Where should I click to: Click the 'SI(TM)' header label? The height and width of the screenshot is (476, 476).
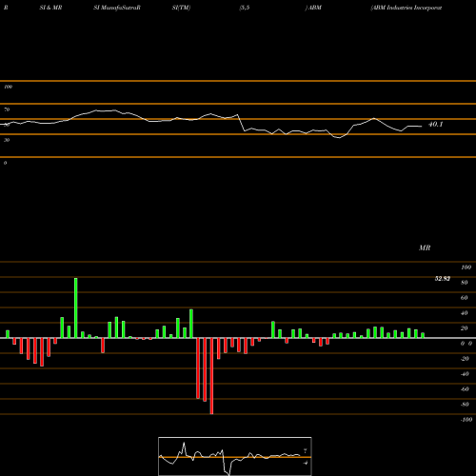[181, 8]
